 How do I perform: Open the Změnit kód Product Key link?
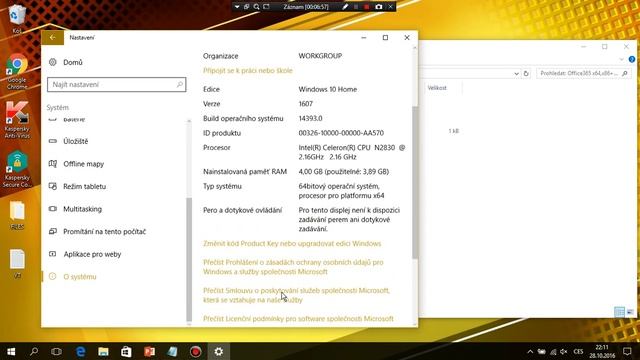click(292, 244)
